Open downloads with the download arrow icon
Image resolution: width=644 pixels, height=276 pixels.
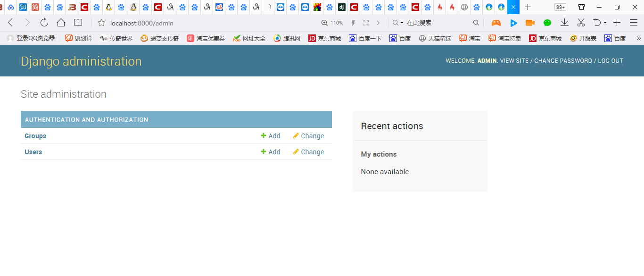[564, 22]
